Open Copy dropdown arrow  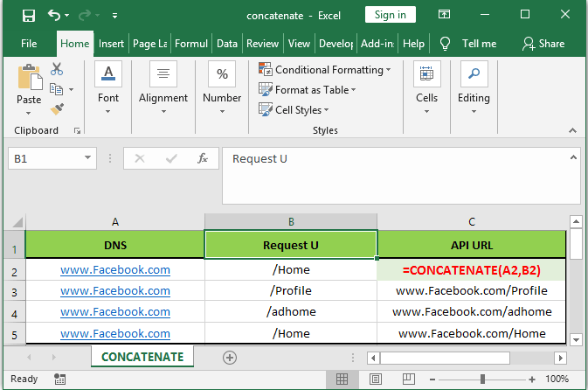[71, 89]
